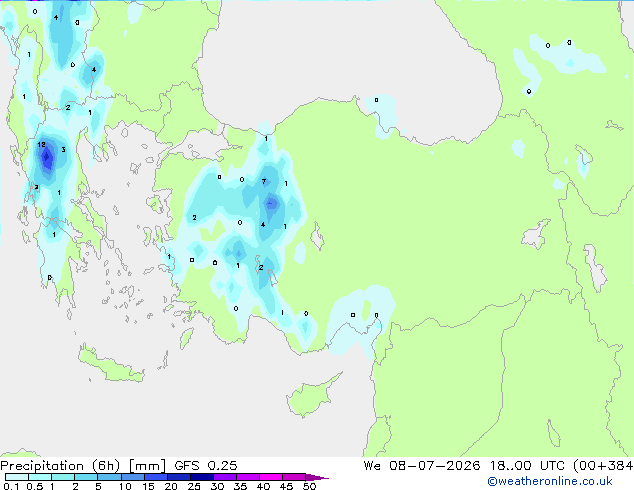
Task: Click the 'GFS 0.25' model label
Action: (205, 466)
